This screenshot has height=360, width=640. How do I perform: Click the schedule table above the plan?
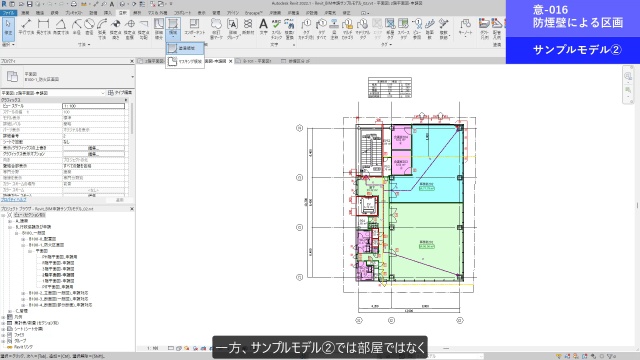click(x=390, y=87)
